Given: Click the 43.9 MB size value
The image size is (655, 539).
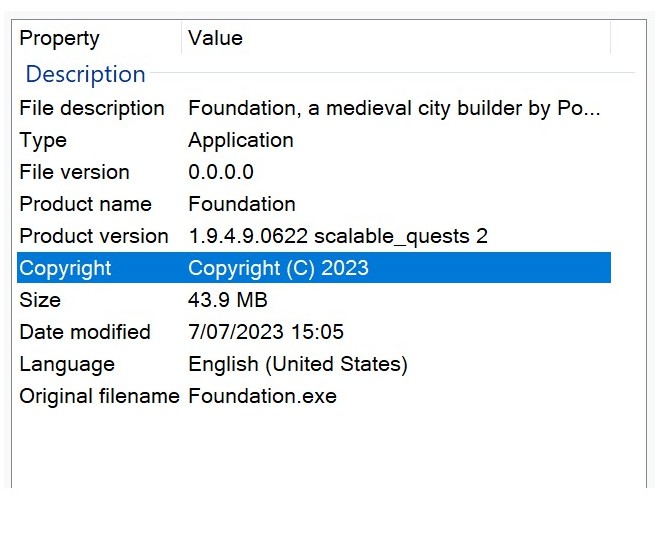Looking at the screenshot, I should [228, 300].
